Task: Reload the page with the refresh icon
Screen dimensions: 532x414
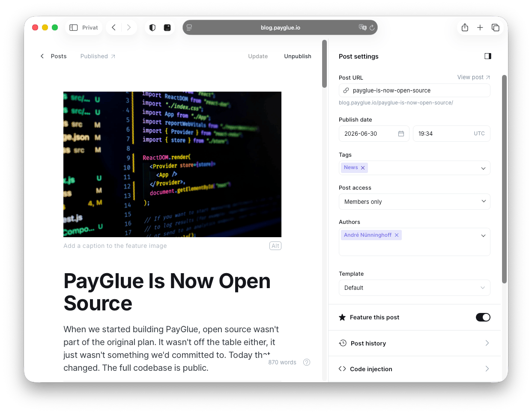Action: pos(372,27)
